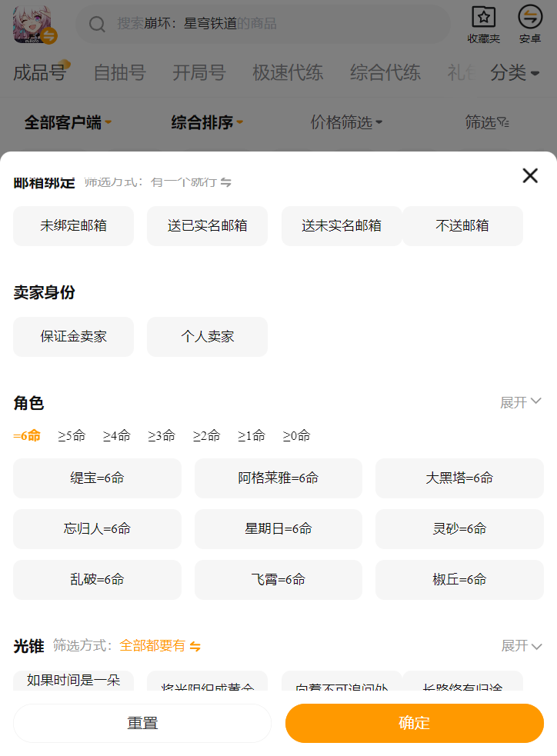Click the search magnifier icon
The height and width of the screenshot is (756, 557).
click(97, 25)
